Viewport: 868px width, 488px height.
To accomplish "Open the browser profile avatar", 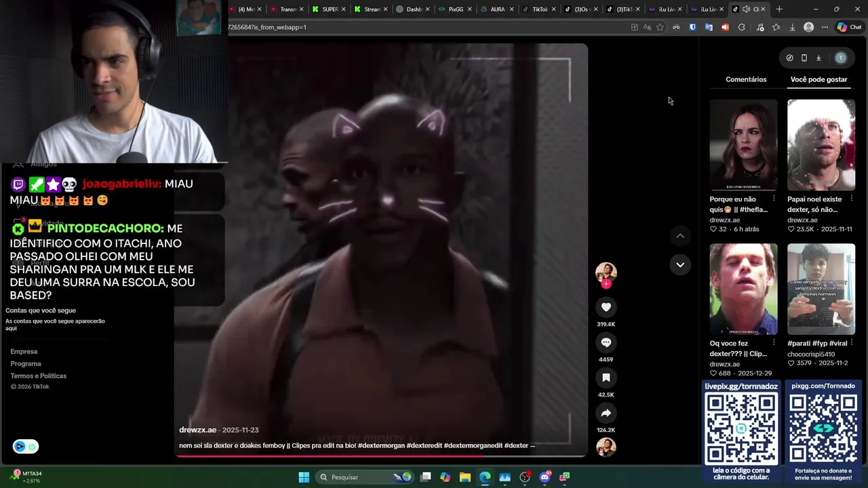I will coord(808,27).
